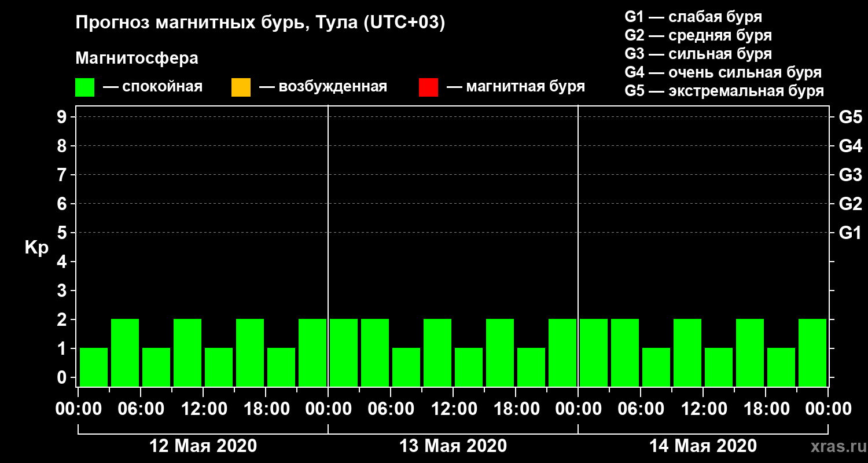Screen dimensions: 868x463
Task: Click the 'G1 — слабая буря' legend line
Action: click(693, 16)
